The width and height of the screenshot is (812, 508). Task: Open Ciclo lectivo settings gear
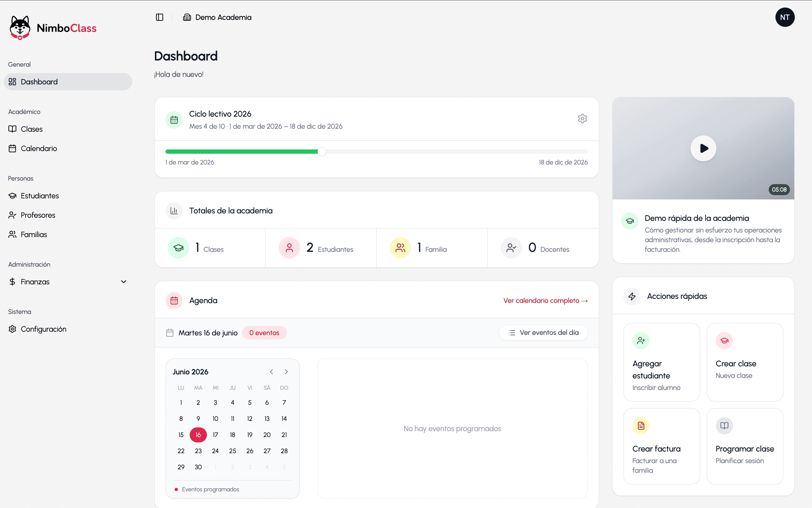tap(582, 119)
